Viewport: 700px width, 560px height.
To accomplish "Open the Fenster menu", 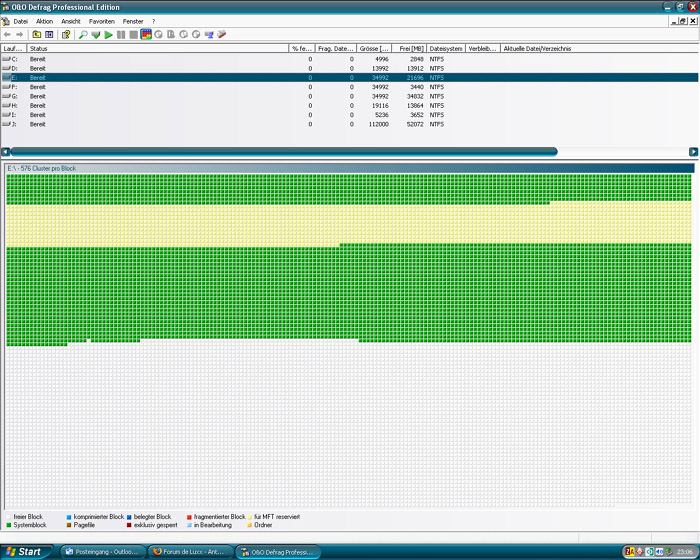I will (x=133, y=21).
